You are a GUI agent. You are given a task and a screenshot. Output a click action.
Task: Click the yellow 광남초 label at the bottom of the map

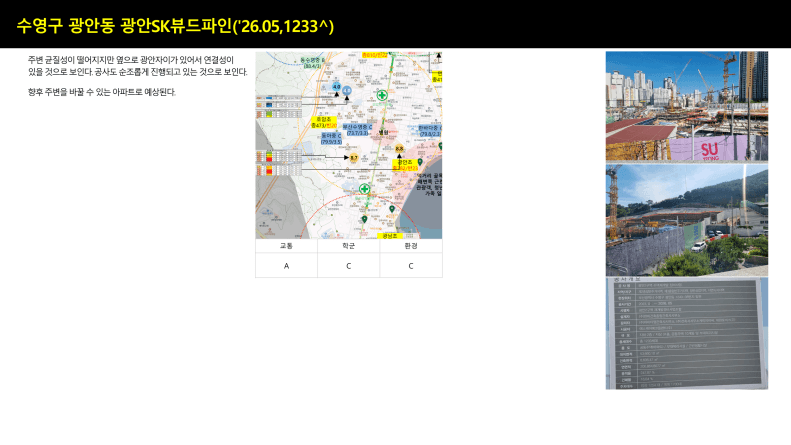390,236
